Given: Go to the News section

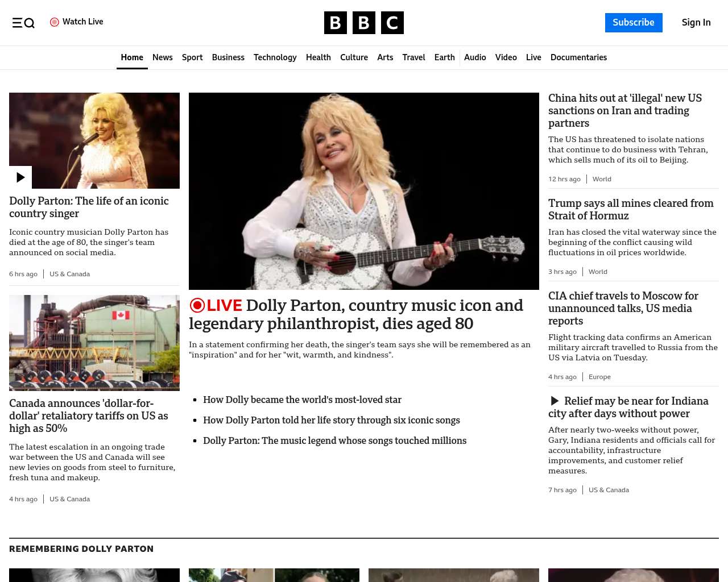Looking at the screenshot, I should click(163, 57).
